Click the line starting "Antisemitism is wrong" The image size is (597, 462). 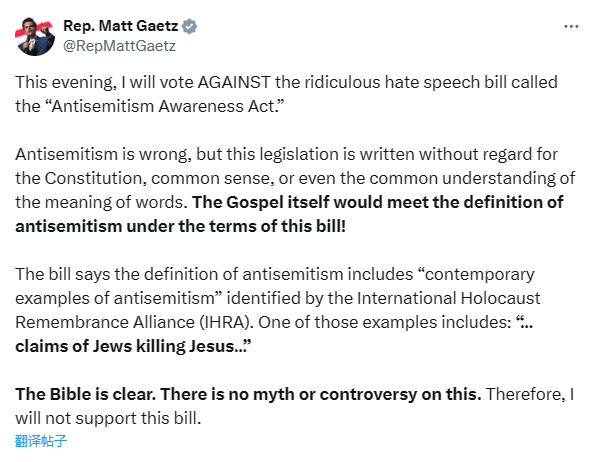click(286, 154)
